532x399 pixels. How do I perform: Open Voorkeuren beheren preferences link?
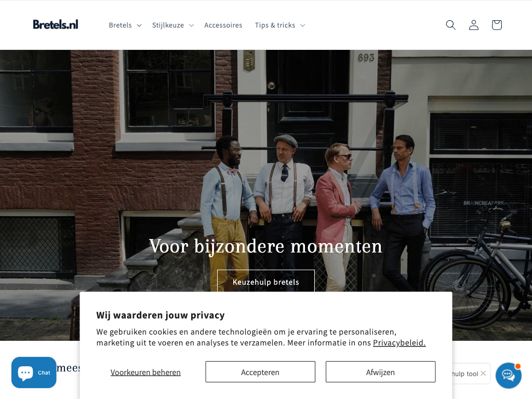[145, 372]
